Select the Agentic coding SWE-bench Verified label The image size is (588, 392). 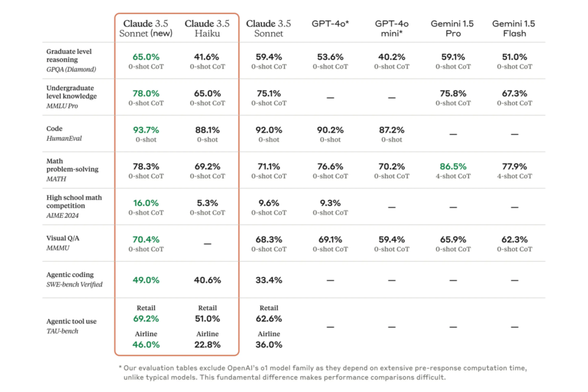tap(74, 279)
